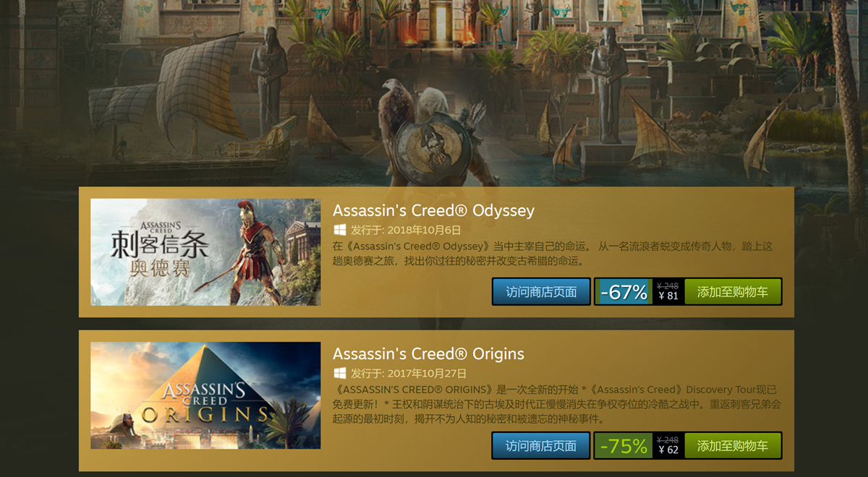Click the Odyssey game description text
The width and height of the screenshot is (868, 477).
tap(553, 254)
